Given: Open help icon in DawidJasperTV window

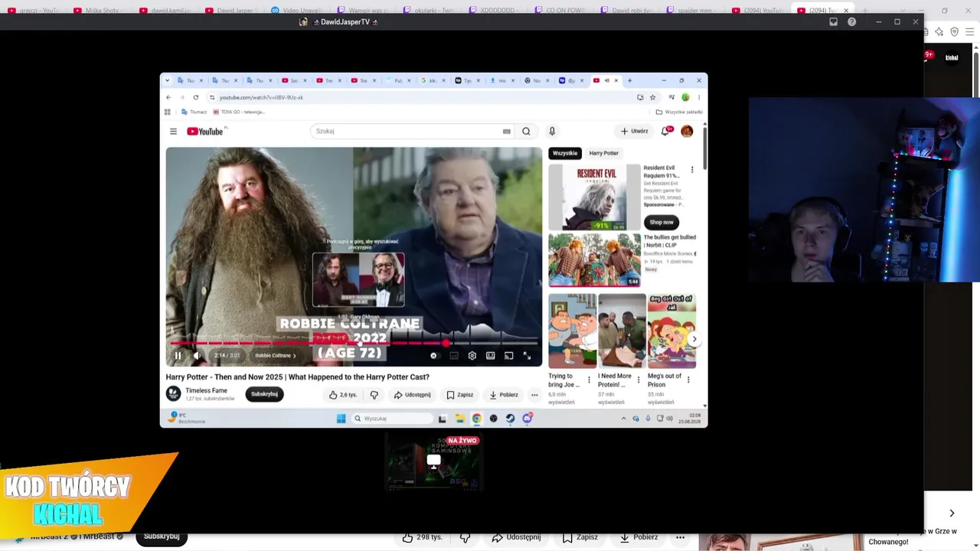Looking at the screenshot, I should (x=851, y=22).
